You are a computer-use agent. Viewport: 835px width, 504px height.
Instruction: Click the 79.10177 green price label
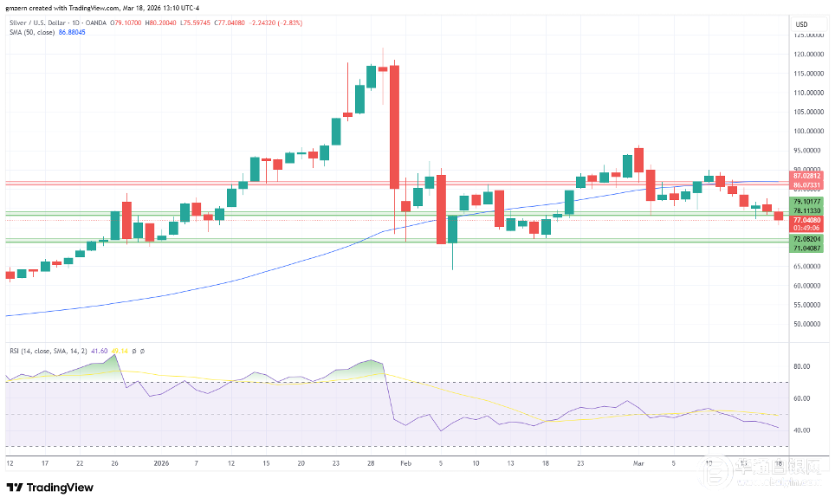[806, 201]
